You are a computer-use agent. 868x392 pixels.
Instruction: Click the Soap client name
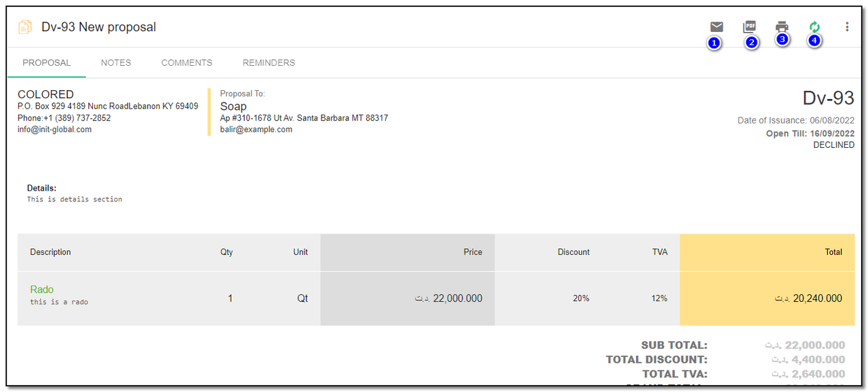point(233,106)
